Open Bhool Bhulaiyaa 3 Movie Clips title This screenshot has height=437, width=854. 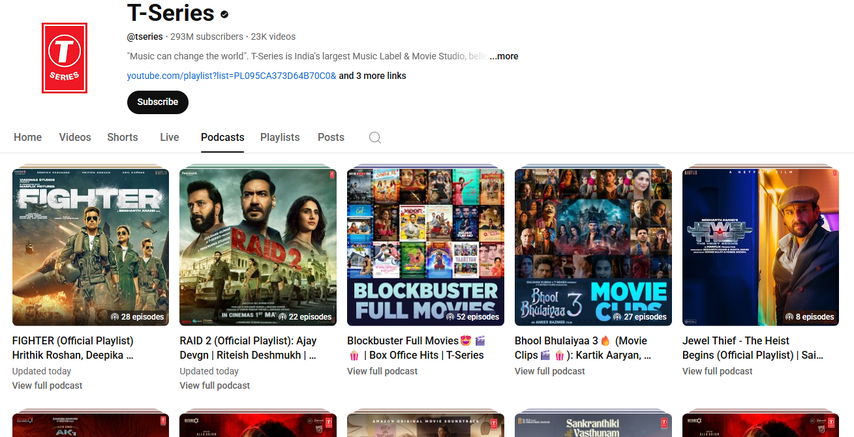[x=583, y=348]
